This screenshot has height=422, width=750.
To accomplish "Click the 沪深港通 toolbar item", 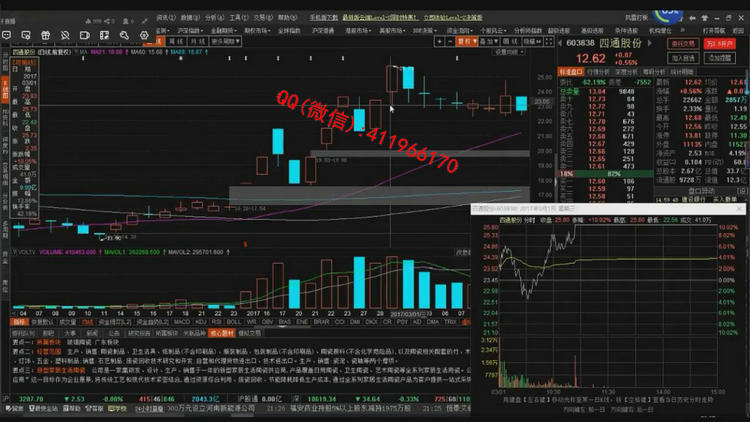I will [x=323, y=30].
